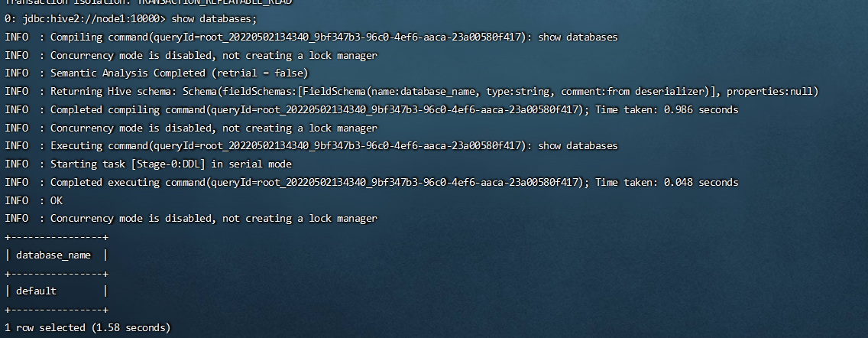Click the database_name column header
Screen dimensions: 868x338
(53, 255)
